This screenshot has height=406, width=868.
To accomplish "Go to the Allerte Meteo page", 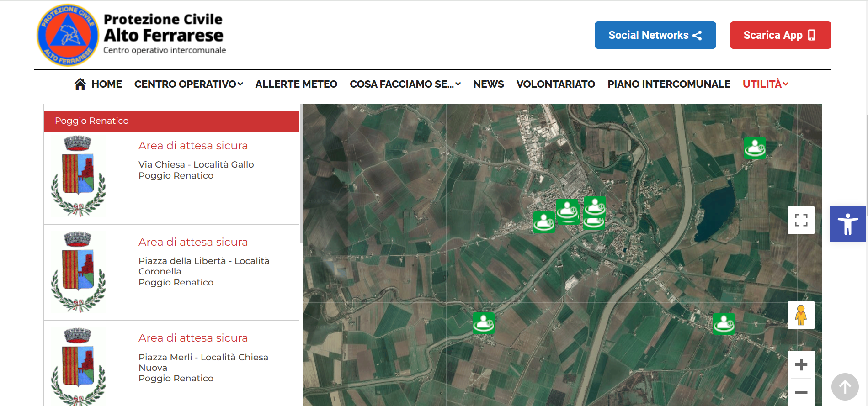I will (296, 84).
